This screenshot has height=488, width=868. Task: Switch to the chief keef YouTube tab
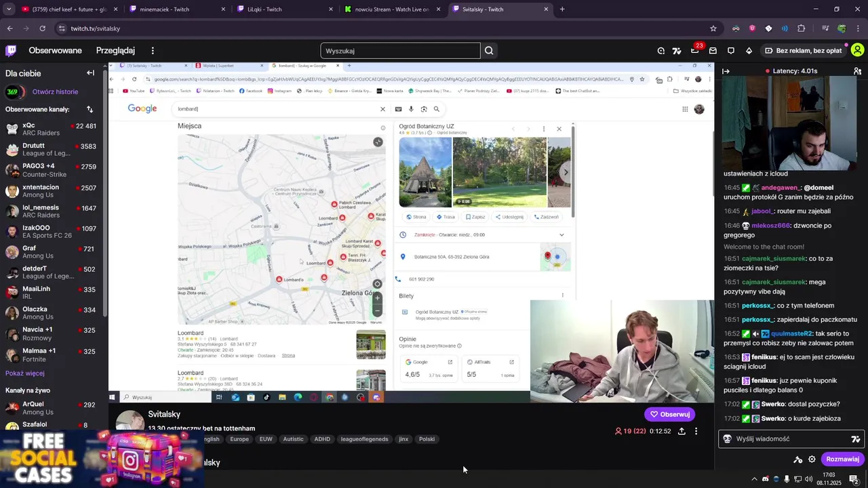tap(68, 9)
